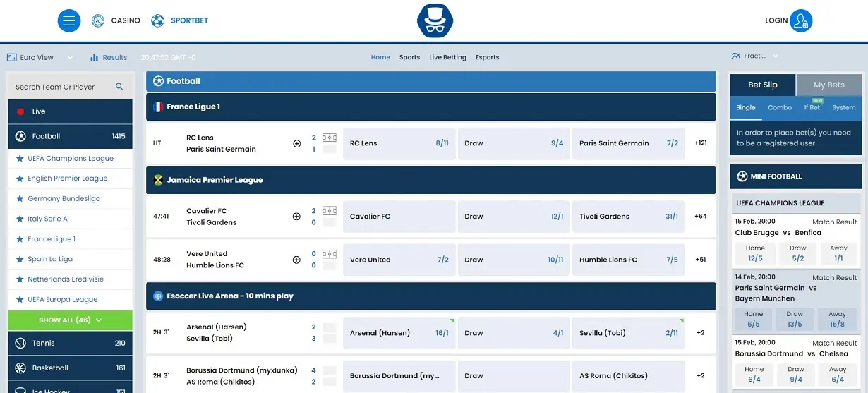Screen dimensions: 868x393
Task: Open the Login link
Action: tap(776, 20)
